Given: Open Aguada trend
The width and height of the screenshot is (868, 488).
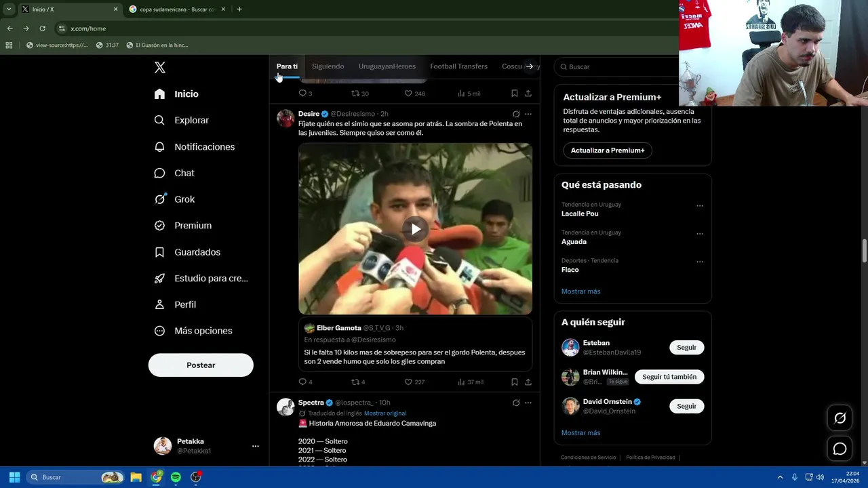Looking at the screenshot, I should 574,241.
